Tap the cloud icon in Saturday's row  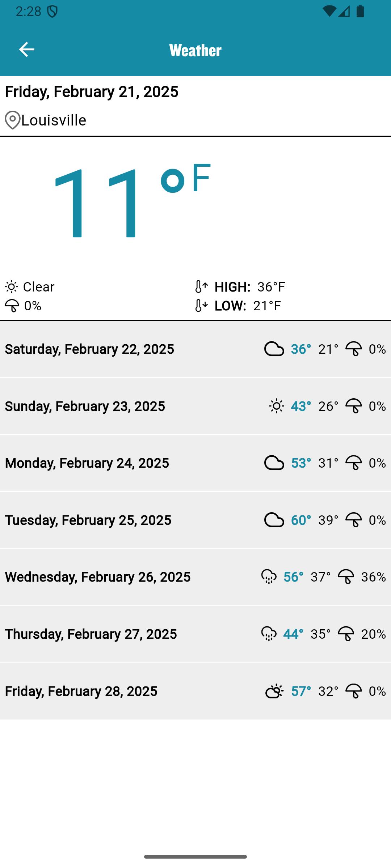274,349
